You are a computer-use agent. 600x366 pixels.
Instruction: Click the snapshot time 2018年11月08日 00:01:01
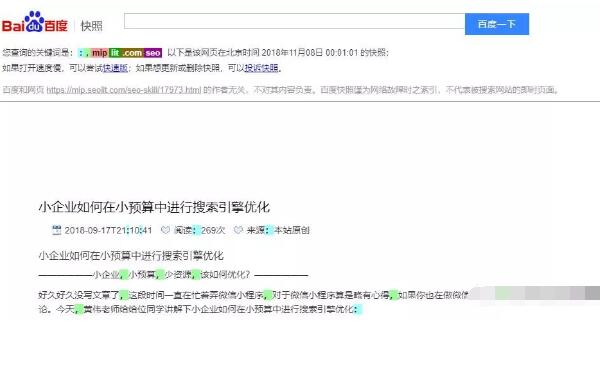pyautogui.click(x=309, y=52)
